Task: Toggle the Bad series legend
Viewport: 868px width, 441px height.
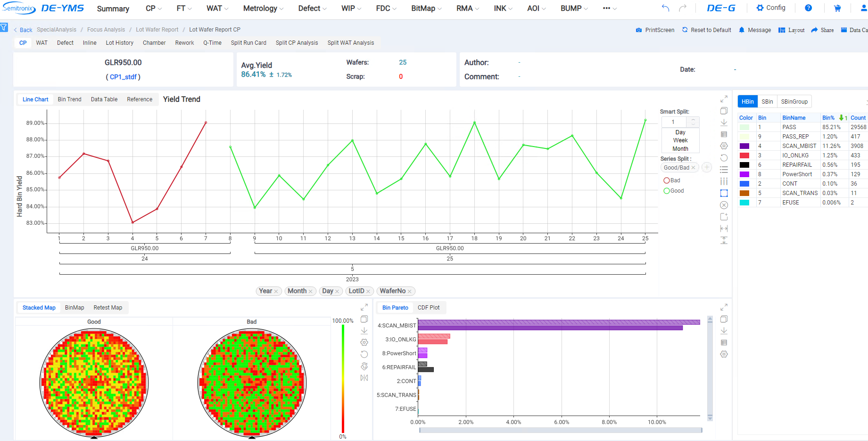Action: pos(672,180)
